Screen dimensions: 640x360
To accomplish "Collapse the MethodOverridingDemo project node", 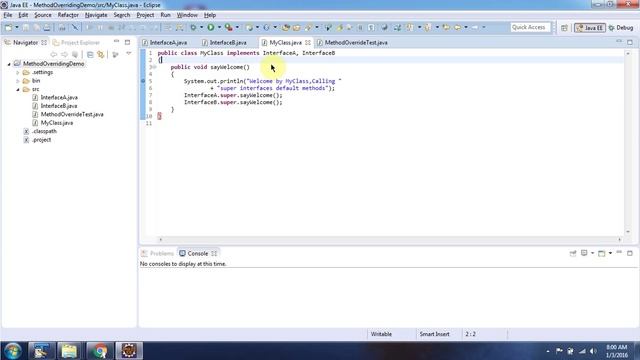I will [9, 64].
